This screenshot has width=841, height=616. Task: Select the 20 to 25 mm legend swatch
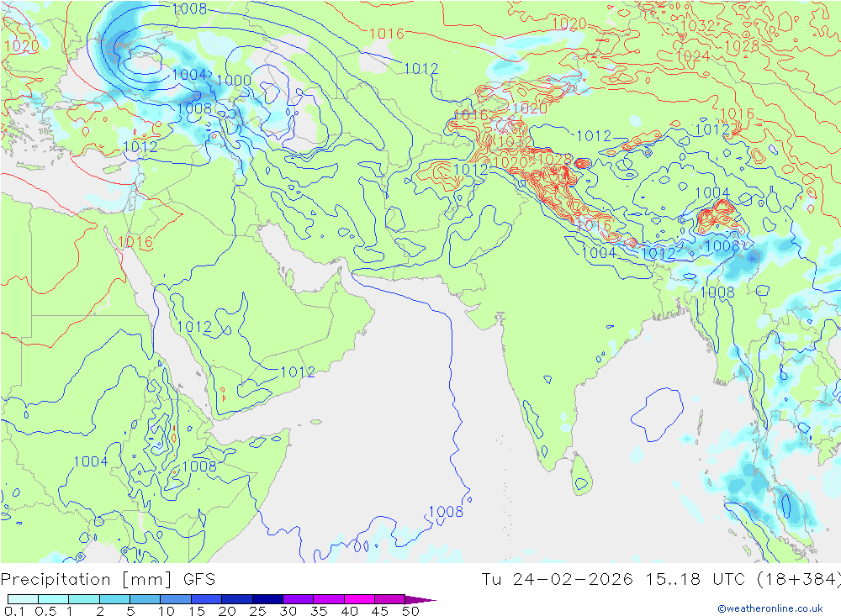237,599
